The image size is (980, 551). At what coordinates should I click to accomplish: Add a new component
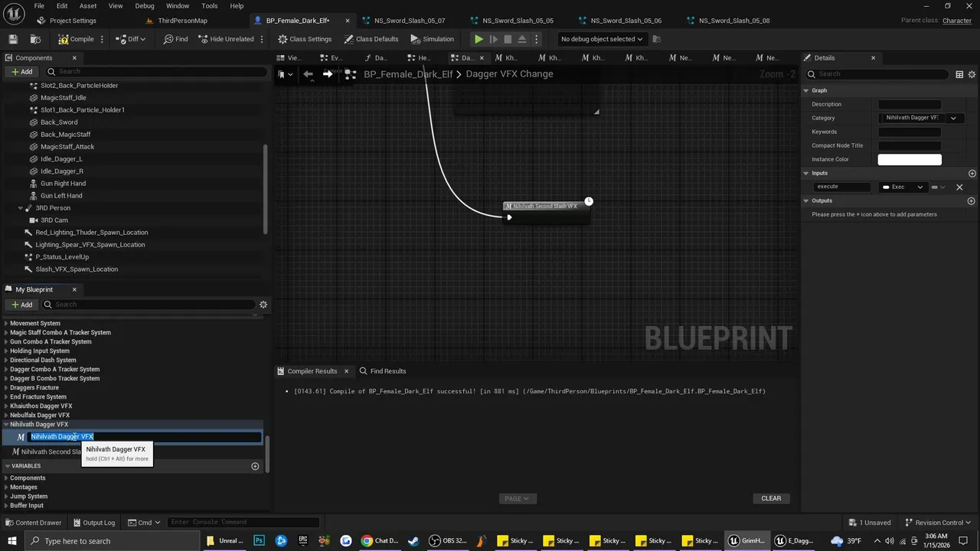click(x=21, y=71)
